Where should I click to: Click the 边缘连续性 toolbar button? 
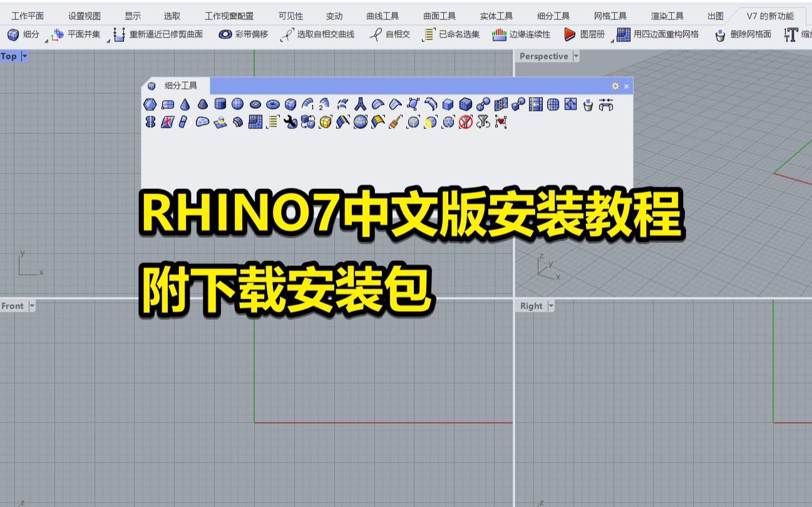pos(521,34)
